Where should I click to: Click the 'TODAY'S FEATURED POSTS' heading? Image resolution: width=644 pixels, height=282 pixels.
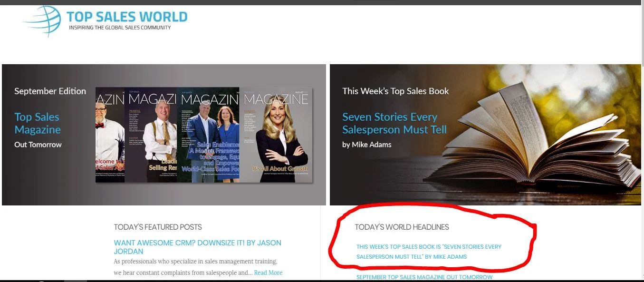157,227
